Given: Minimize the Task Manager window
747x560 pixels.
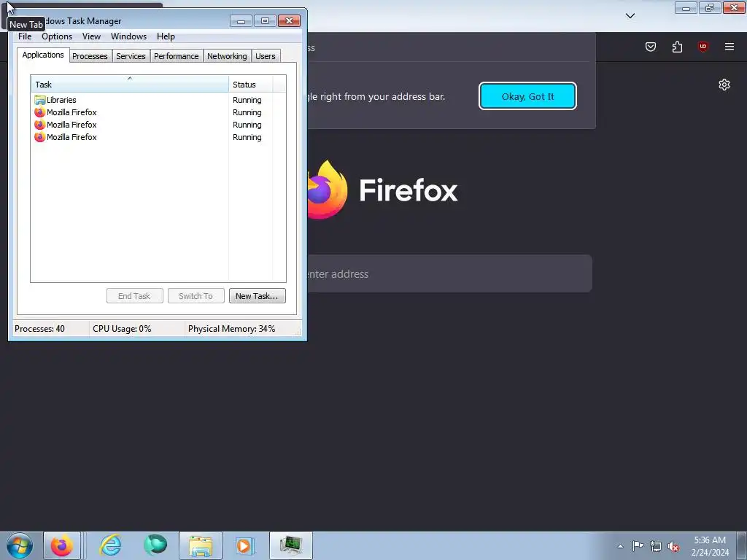Looking at the screenshot, I should coord(241,21).
